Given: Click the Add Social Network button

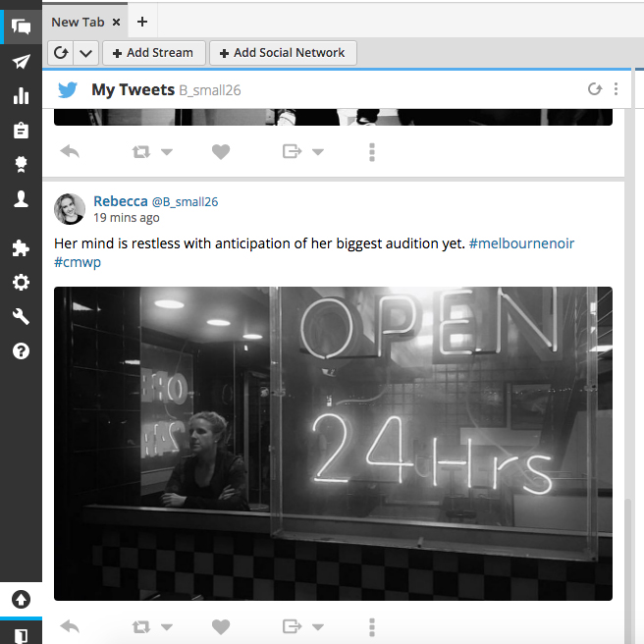Looking at the screenshot, I should tap(283, 53).
